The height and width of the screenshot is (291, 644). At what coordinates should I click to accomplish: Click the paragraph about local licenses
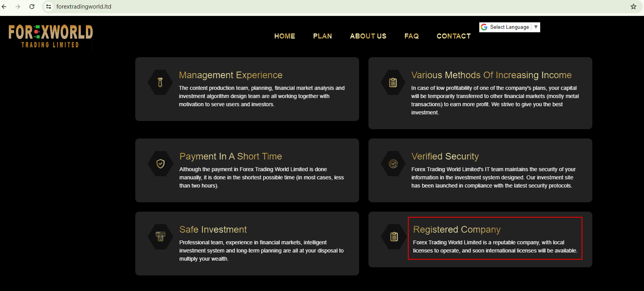pyautogui.click(x=495, y=247)
